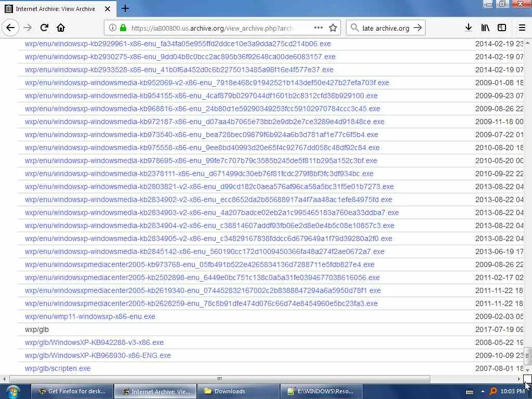Open the Firefox Home page icon

coord(61,28)
